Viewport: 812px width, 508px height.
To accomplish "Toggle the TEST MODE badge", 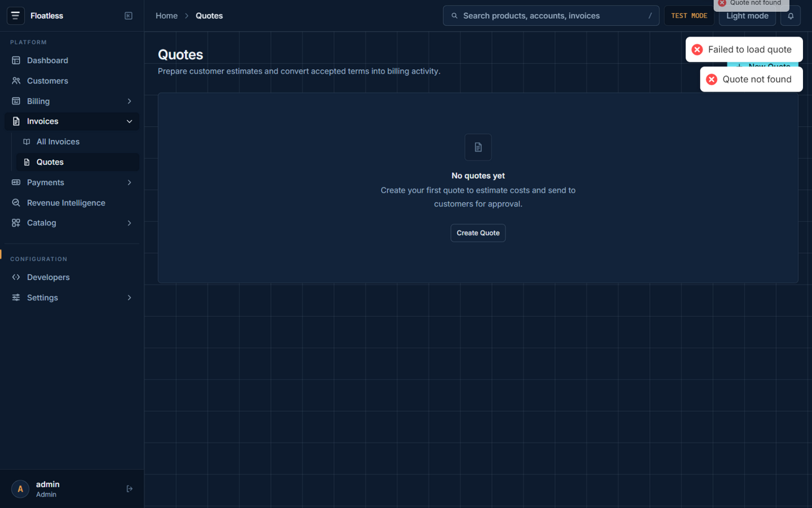I will pyautogui.click(x=689, y=16).
